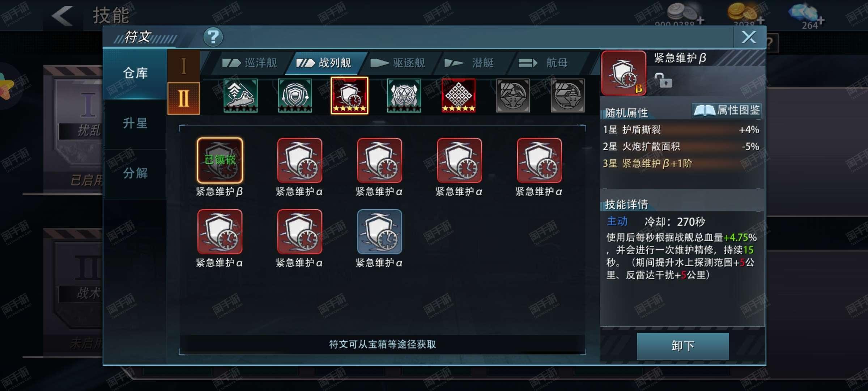Open the 分解 decompose section
The width and height of the screenshot is (868, 391).
135,173
